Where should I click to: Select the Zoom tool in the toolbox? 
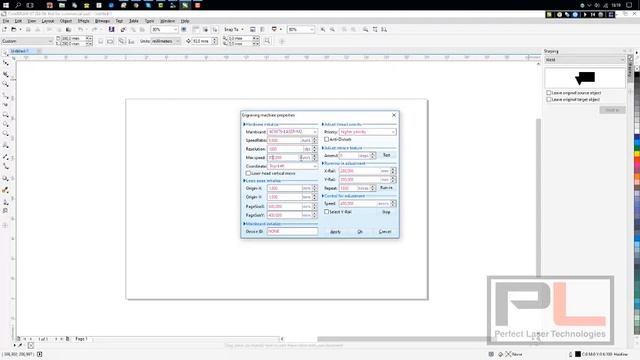tap(5, 84)
